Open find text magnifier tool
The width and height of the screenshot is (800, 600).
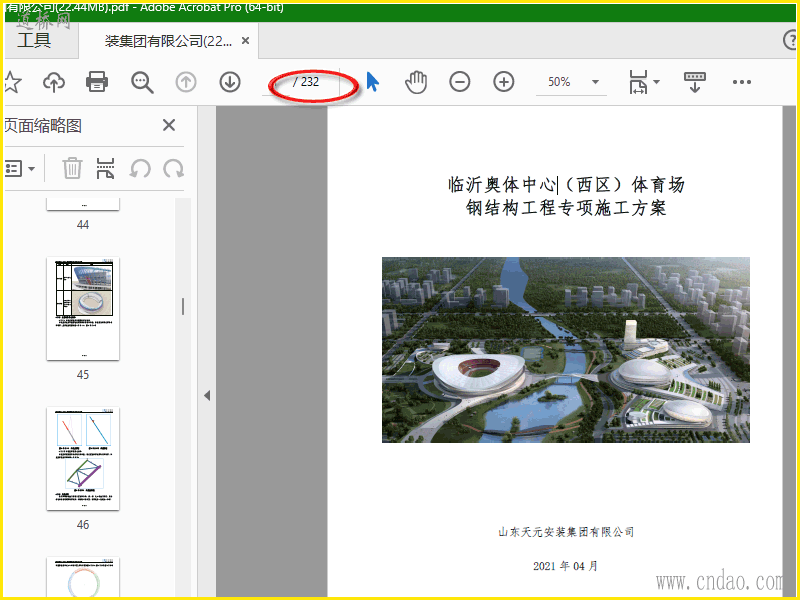pos(142,82)
